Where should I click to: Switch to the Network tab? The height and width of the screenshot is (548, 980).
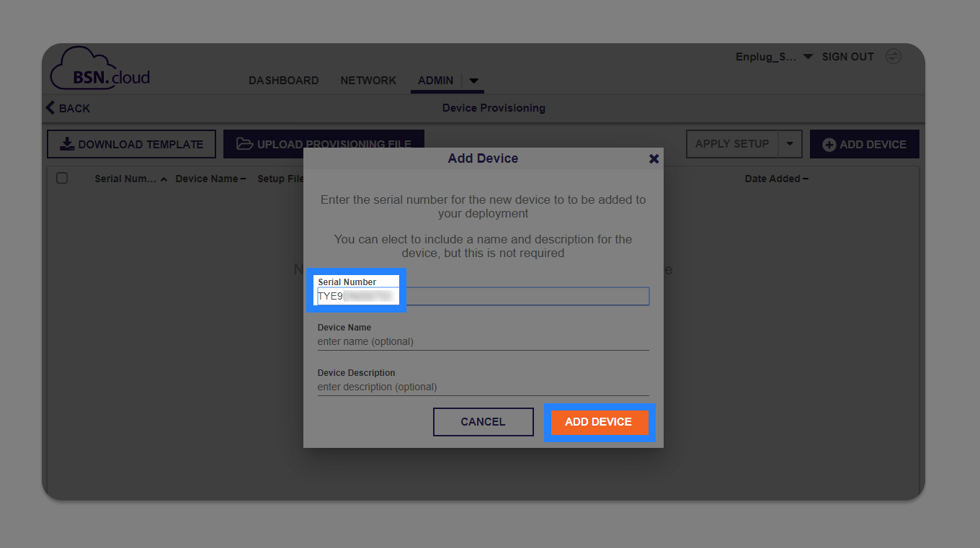click(368, 81)
